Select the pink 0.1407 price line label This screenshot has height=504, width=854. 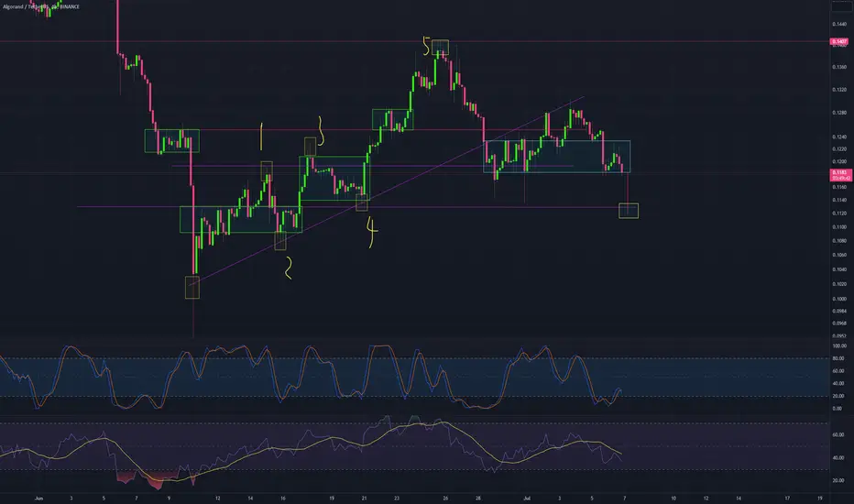point(838,41)
